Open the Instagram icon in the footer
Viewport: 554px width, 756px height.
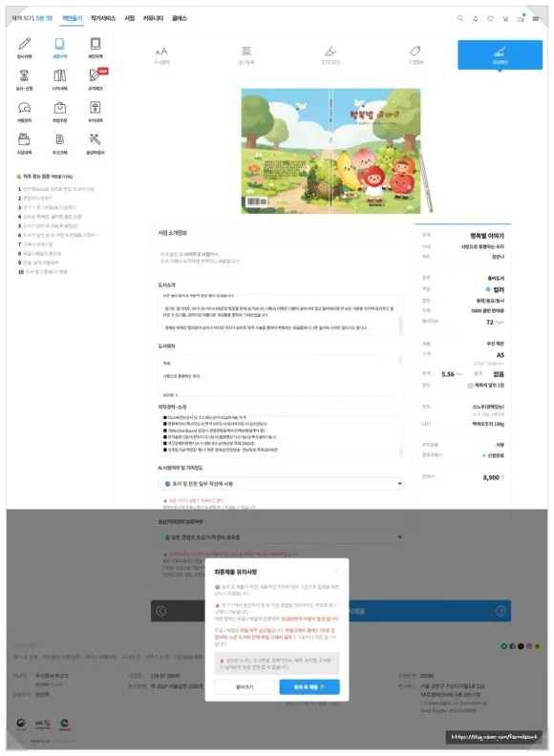click(529, 646)
